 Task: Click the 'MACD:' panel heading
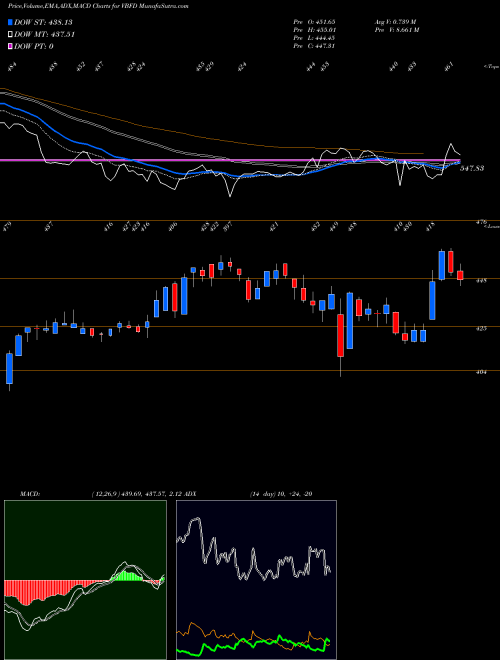30,494
